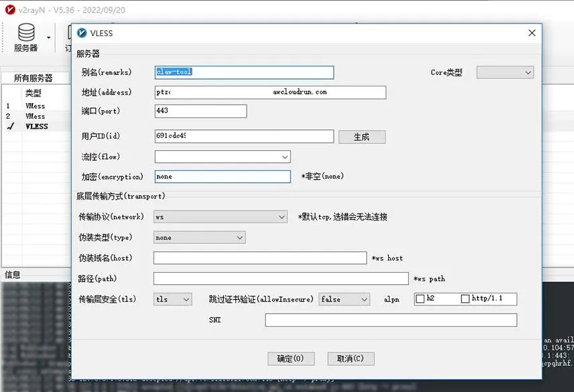The height and width of the screenshot is (392, 574).
Task: Click the 加密(encryption) field
Action: (223, 177)
